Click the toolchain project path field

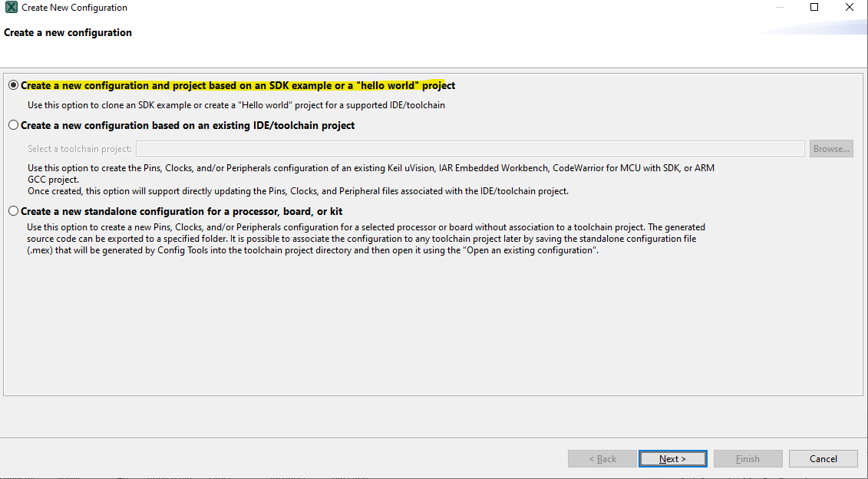(470, 149)
